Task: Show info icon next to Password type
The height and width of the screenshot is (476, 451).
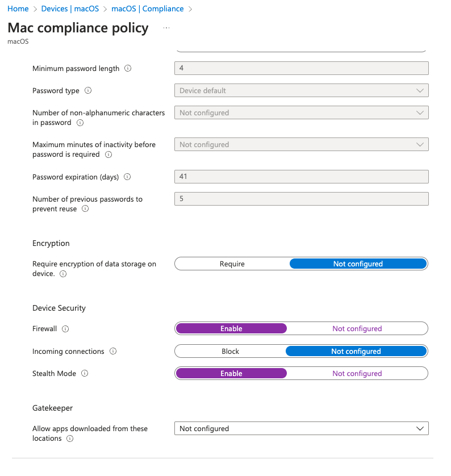Action: [x=88, y=90]
